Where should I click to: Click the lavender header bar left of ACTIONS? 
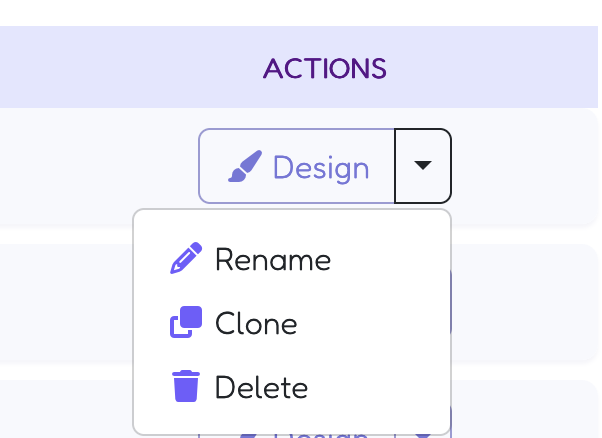tap(131, 67)
